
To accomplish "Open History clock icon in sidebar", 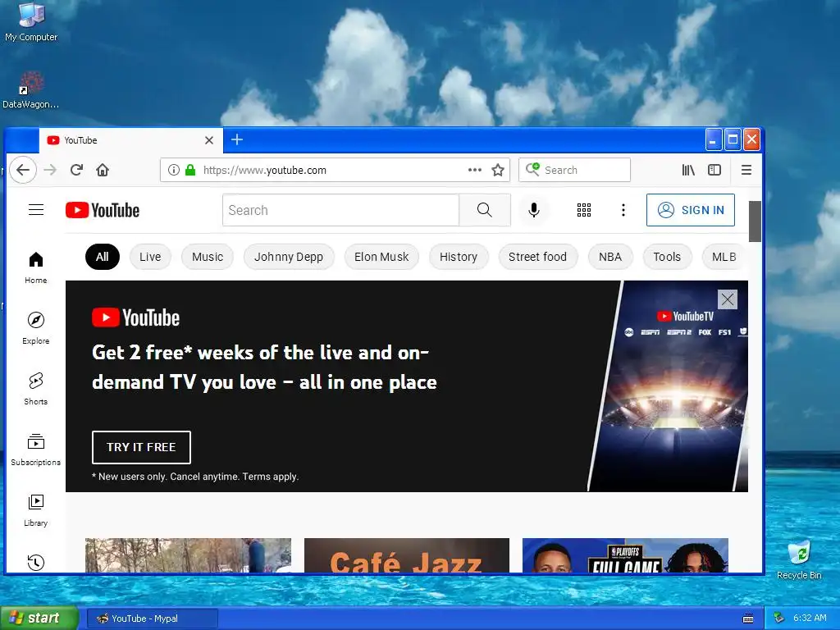I will tap(36, 562).
